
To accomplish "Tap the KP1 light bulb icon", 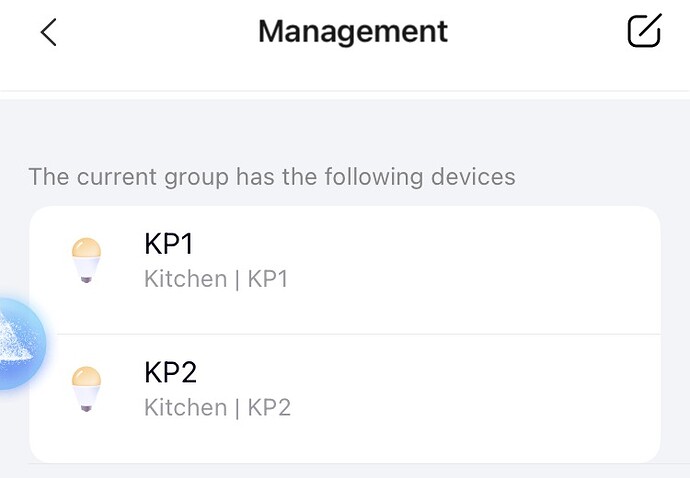I will point(88,261).
